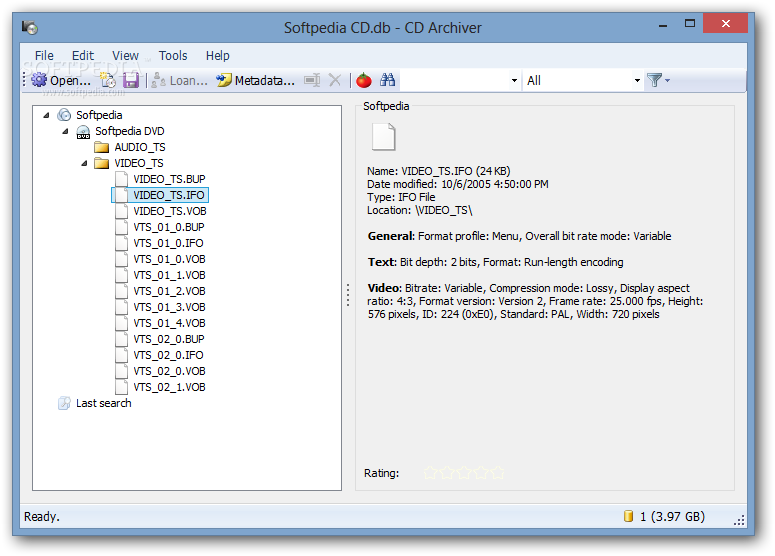Viewport: 775px width, 556px height.
Task: Click the Loan... toolbar button
Action: click(x=179, y=80)
